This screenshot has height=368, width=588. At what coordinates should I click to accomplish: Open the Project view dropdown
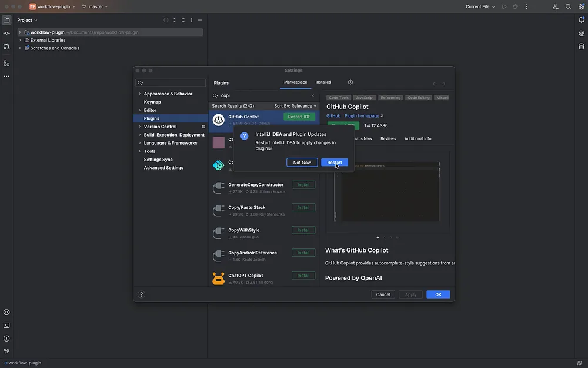point(27,20)
